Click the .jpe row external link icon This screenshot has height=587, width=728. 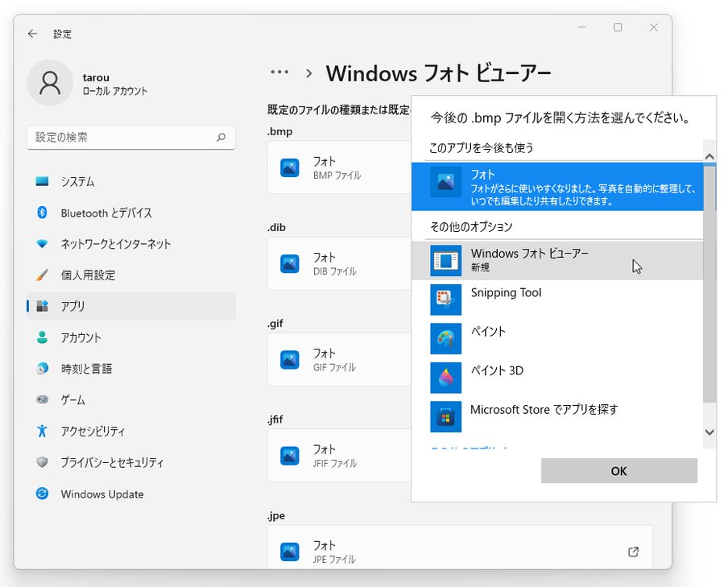pos(633,552)
